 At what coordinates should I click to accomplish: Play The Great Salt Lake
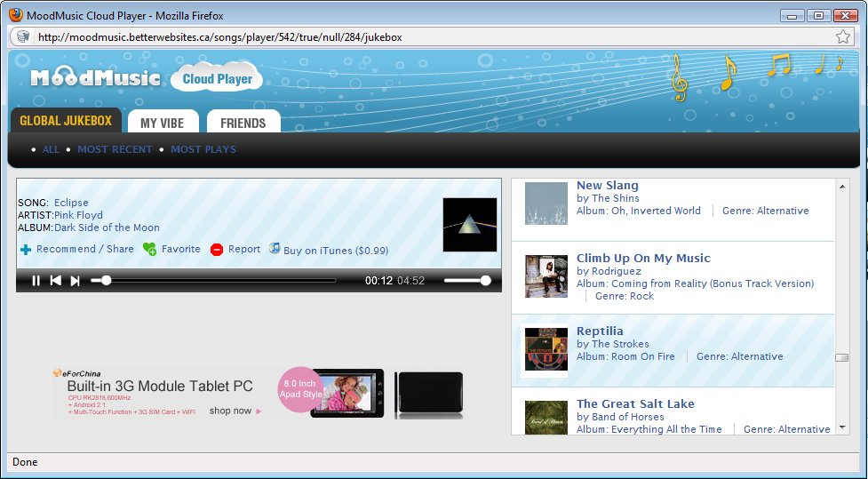(x=635, y=404)
